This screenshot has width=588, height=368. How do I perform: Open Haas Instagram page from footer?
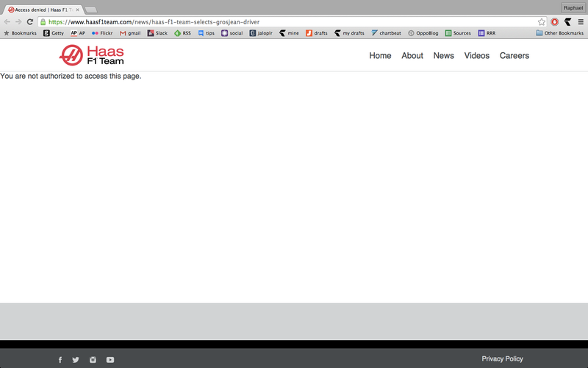[x=93, y=360]
